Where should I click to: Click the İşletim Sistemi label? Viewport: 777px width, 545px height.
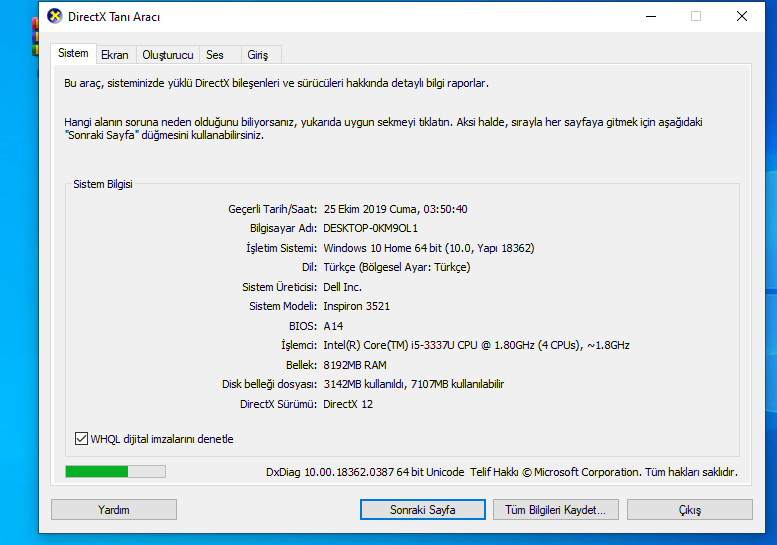coord(281,248)
